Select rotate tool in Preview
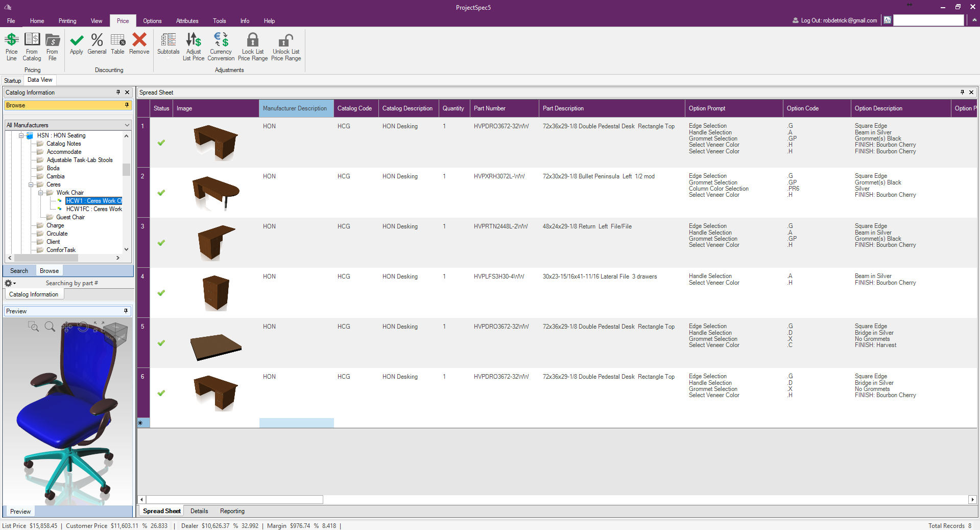Image resolution: width=980 pixels, height=530 pixels. click(83, 327)
